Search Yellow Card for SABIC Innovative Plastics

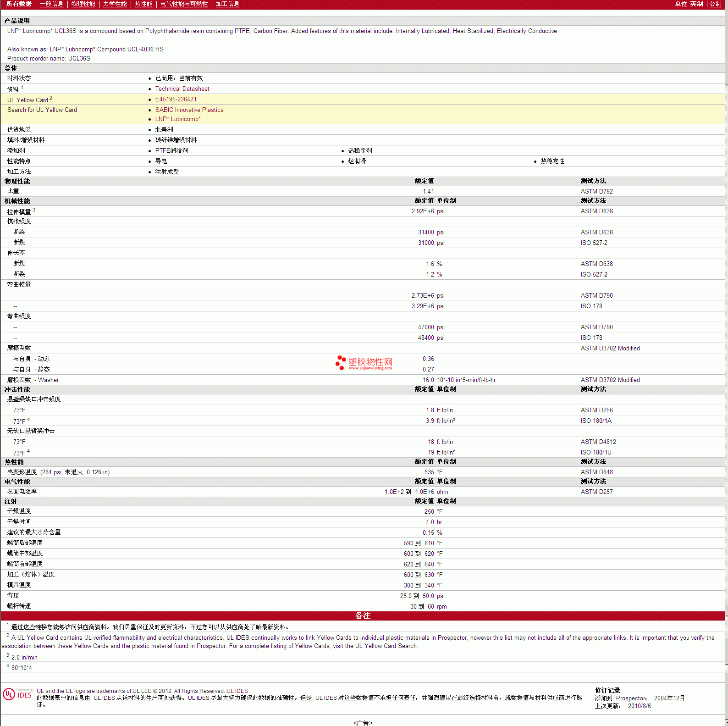(189, 110)
